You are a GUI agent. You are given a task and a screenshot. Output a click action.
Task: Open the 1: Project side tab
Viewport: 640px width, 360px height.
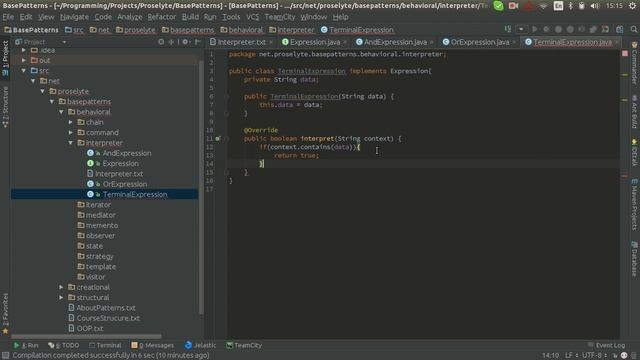[5, 58]
